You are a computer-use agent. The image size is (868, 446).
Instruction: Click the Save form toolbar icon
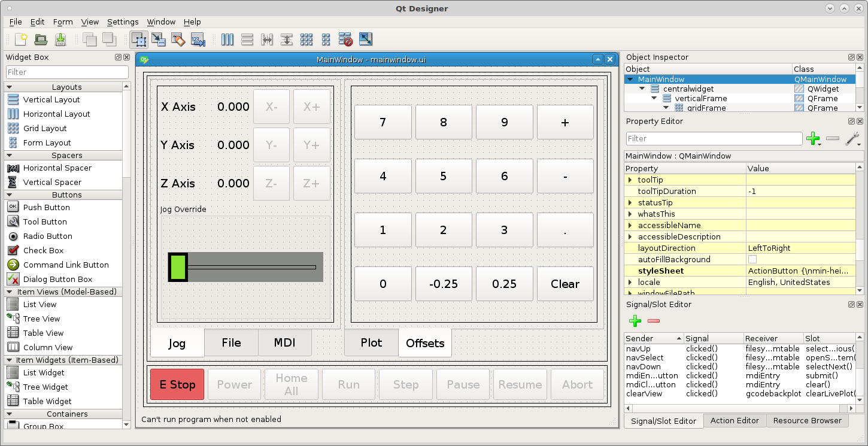tap(60, 40)
